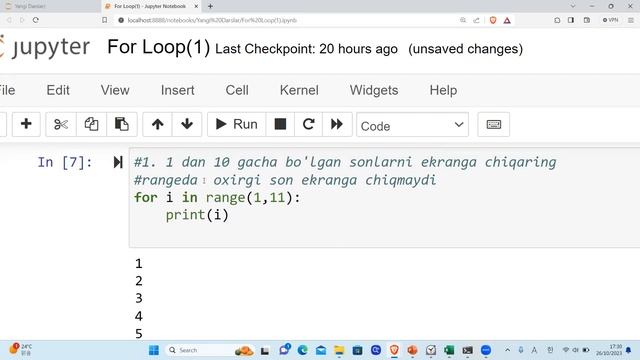Click inside the code cell on print(i)
This screenshot has height=360, width=640.
[197, 215]
